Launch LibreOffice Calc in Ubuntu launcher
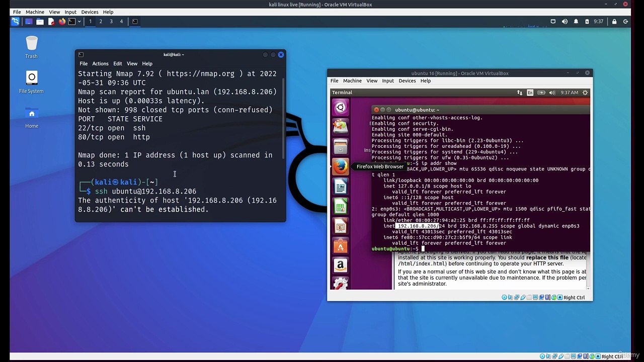This screenshot has width=644, height=362. click(x=341, y=206)
